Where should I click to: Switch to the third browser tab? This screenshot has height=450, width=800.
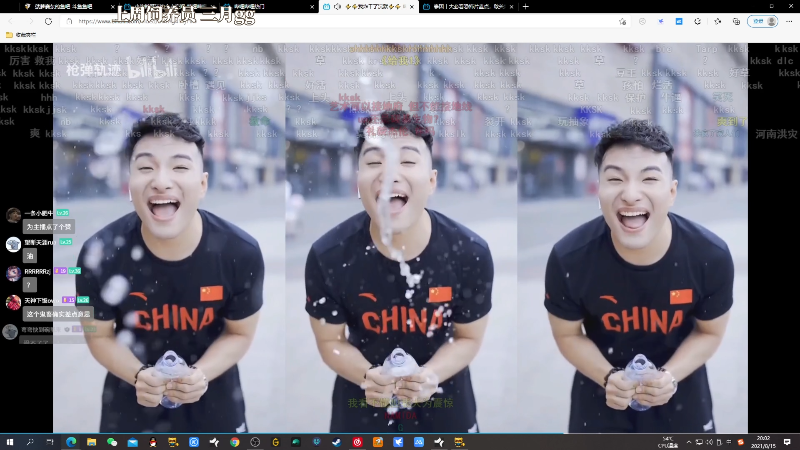pyautogui.click(x=268, y=7)
